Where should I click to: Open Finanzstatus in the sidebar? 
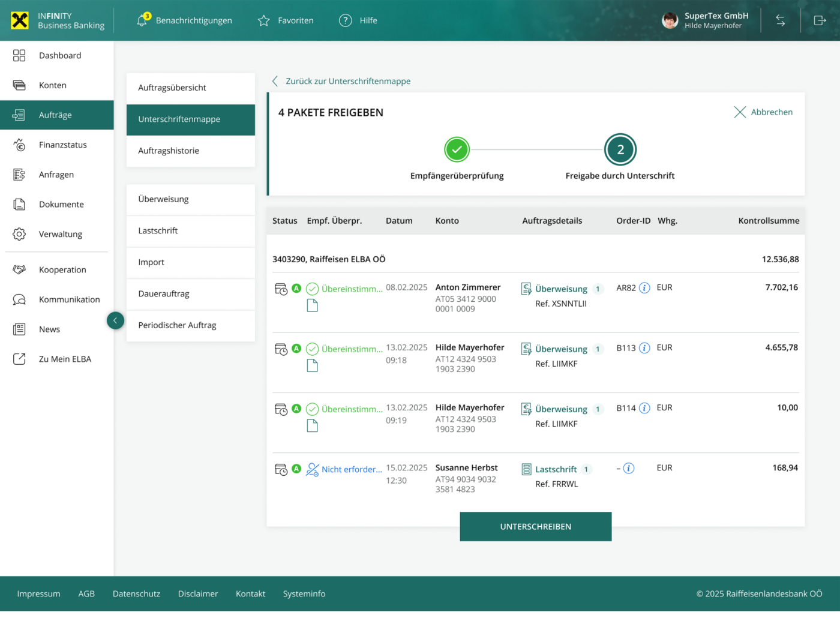point(62,145)
